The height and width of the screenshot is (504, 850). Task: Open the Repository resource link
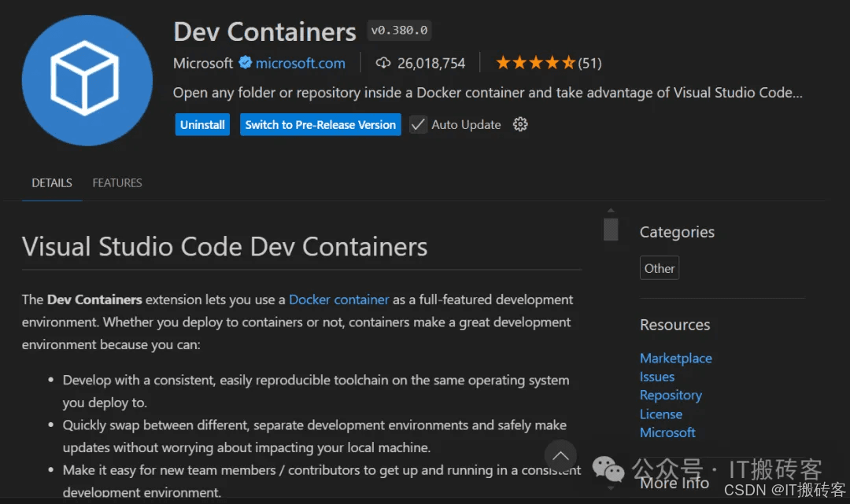(x=671, y=395)
